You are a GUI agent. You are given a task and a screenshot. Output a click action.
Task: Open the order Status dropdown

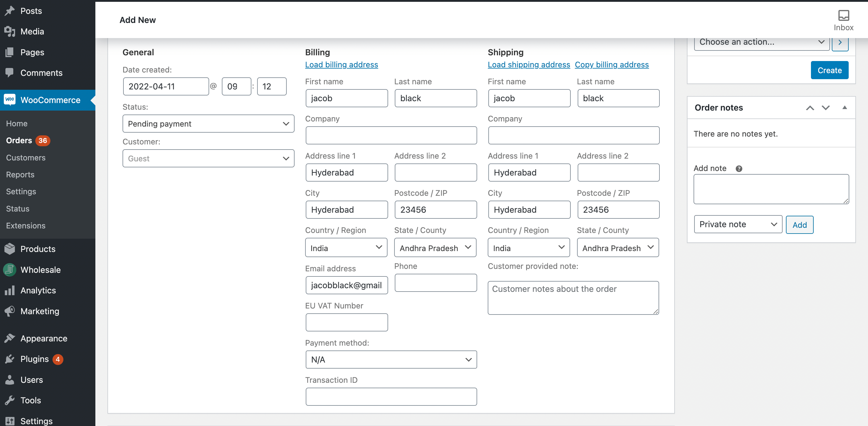[x=208, y=124]
